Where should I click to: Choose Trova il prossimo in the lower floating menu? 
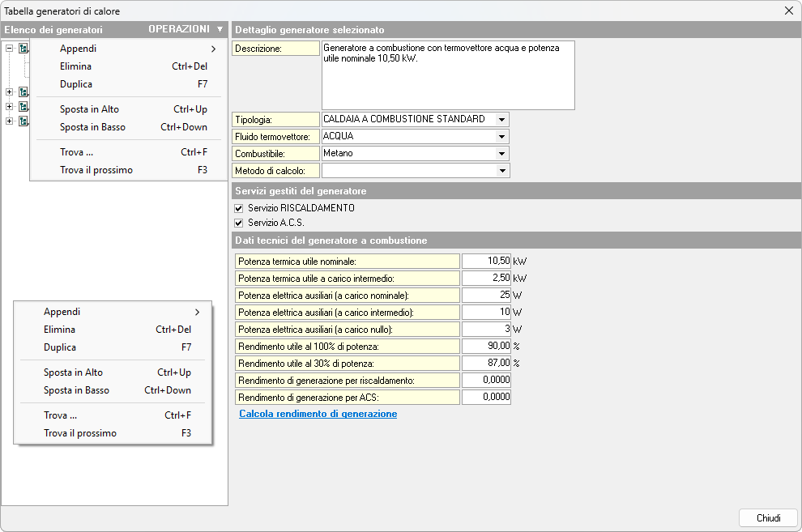tap(80, 433)
